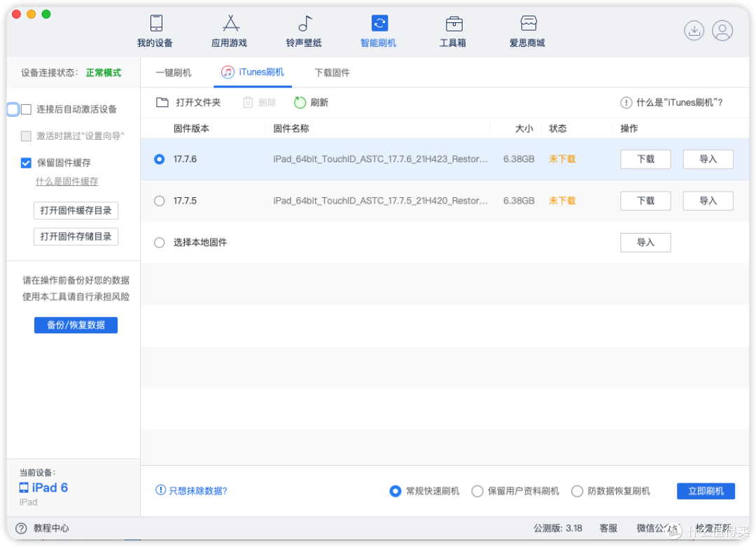Image resolution: width=756 pixels, height=547 pixels.
Task: Switch to the 下载固件 tab
Action: pyautogui.click(x=332, y=73)
